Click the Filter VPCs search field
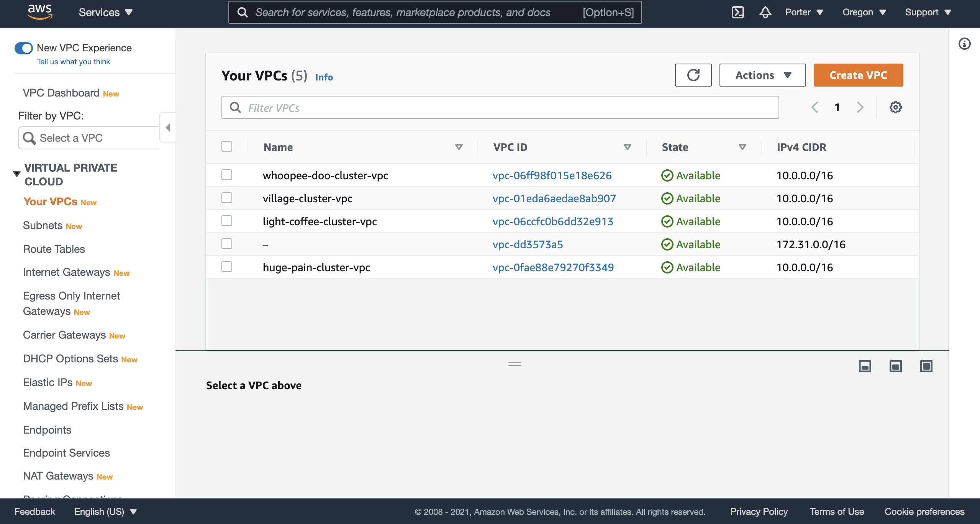This screenshot has width=980, height=524. click(500, 108)
